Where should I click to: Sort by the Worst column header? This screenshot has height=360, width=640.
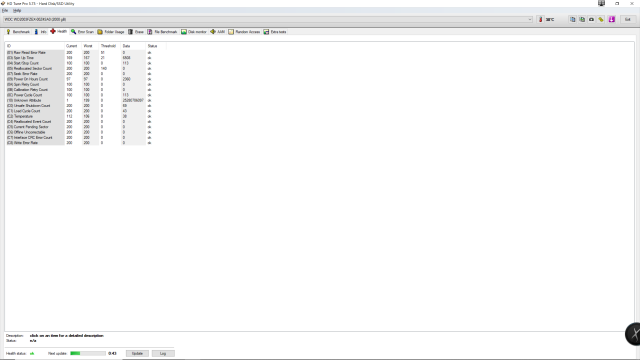pos(90,46)
